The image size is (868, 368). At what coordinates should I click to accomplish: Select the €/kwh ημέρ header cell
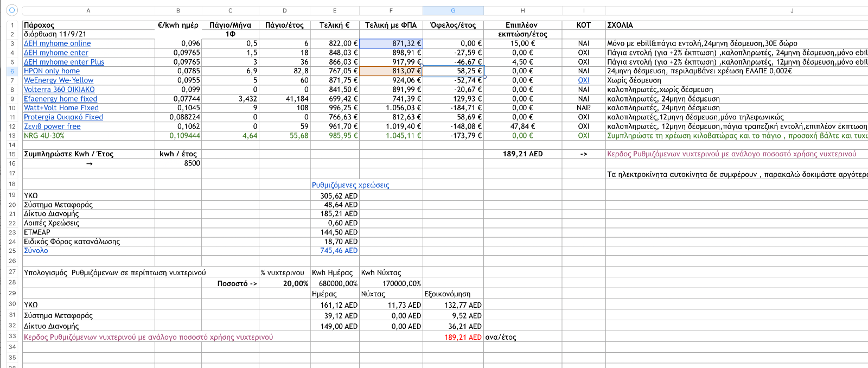(178, 25)
